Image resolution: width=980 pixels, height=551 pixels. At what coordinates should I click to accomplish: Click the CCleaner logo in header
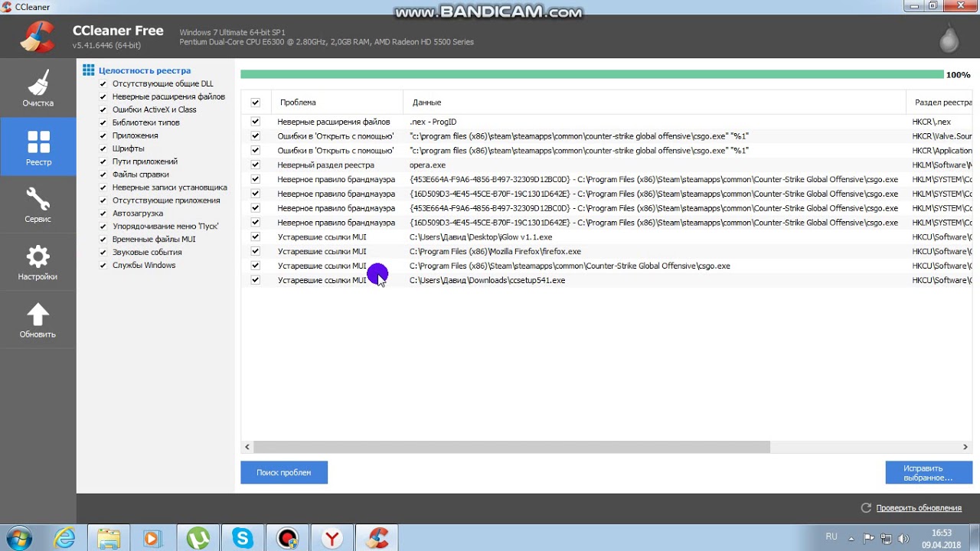(37, 37)
